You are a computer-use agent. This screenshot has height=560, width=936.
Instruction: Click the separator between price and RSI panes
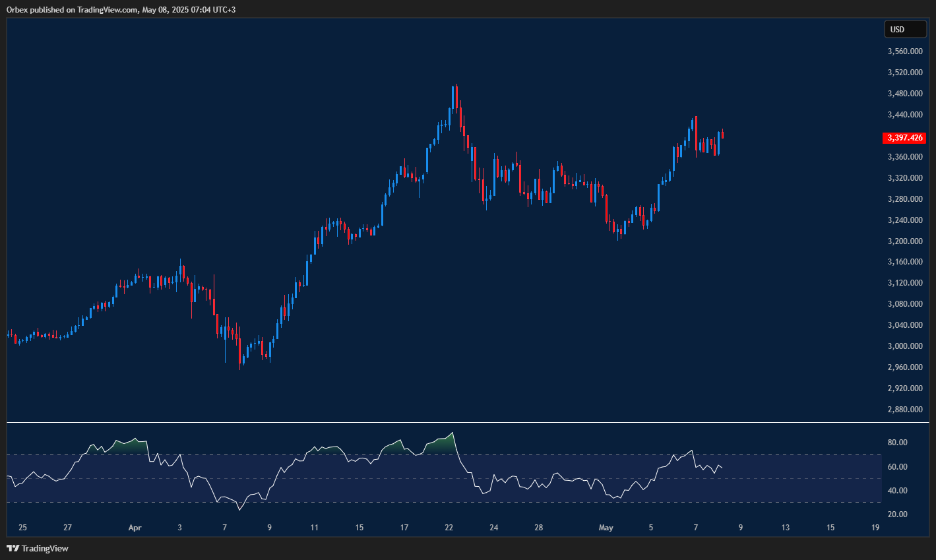[462, 422]
